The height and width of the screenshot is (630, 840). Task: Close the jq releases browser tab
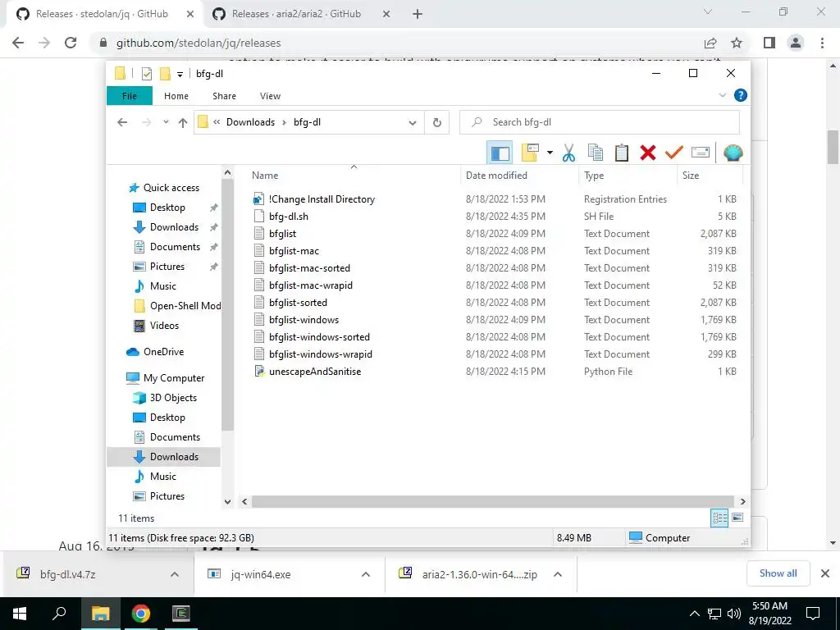click(x=190, y=15)
